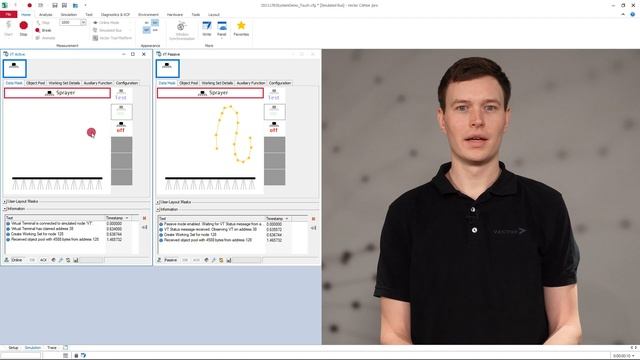This screenshot has height=360, width=640.
Task: Select the sprayer working set thumbnail in VT Active
Action: pos(14,68)
